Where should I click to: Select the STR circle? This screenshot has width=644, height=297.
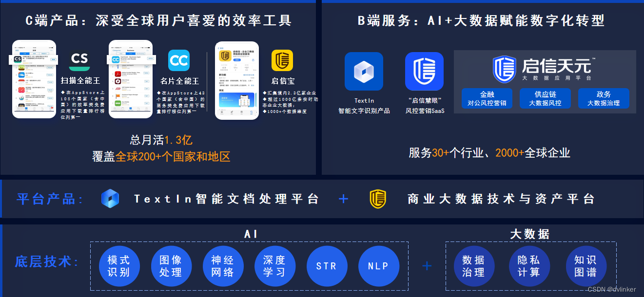[326, 266]
